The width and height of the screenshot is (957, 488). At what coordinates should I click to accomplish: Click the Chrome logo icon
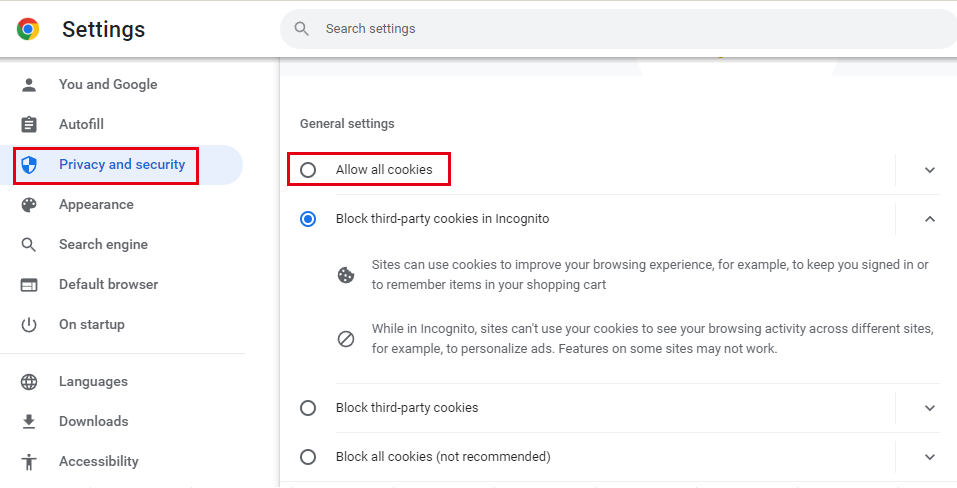28,29
